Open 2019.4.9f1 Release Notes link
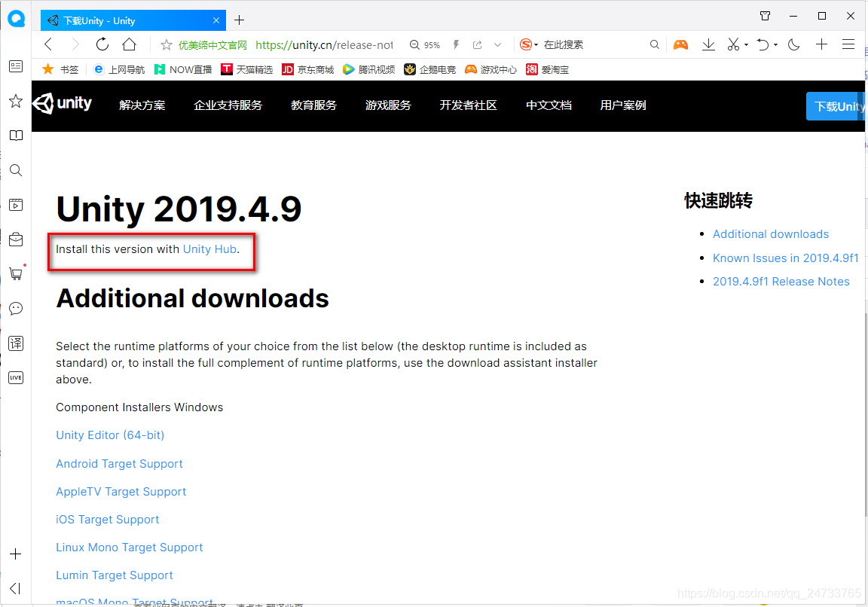Image resolution: width=868 pixels, height=607 pixels. [781, 281]
